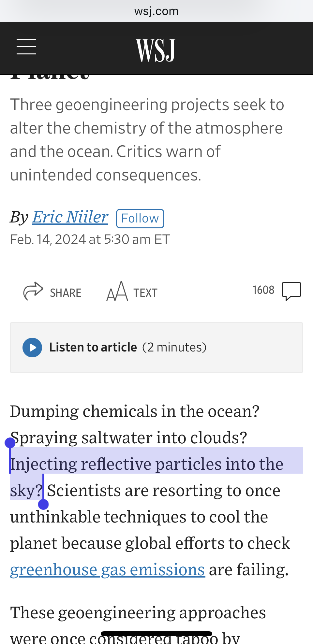The height and width of the screenshot is (644, 313).
Task: Open the hamburger navigation menu
Action: click(x=26, y=47)
